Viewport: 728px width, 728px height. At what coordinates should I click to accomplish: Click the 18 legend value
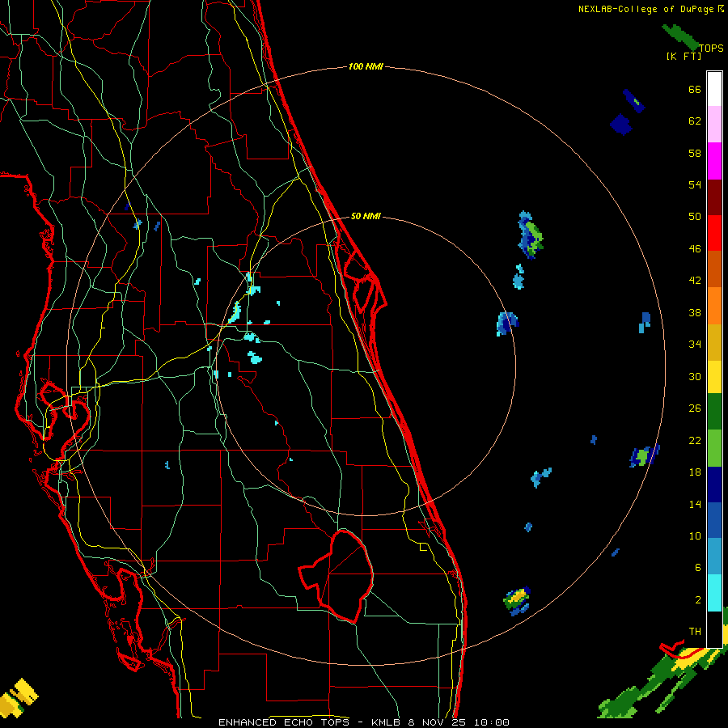click(x=695, y=472)
